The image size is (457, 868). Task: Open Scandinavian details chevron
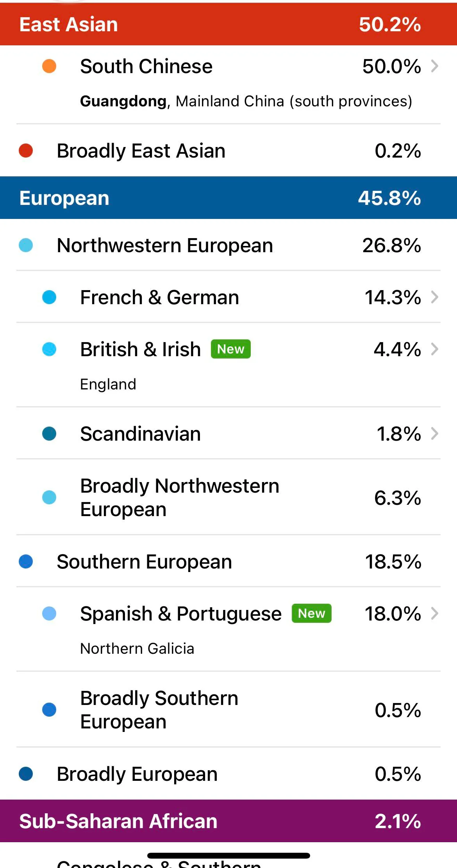434,434
